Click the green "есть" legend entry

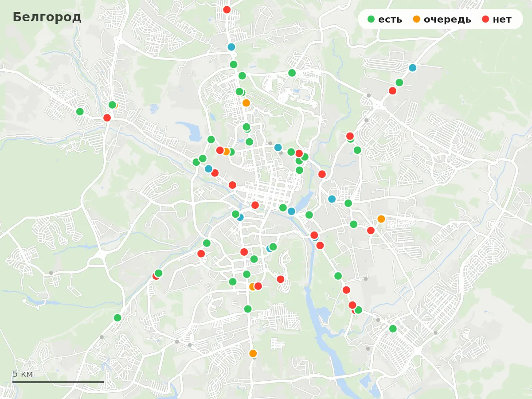pos(384,19)
